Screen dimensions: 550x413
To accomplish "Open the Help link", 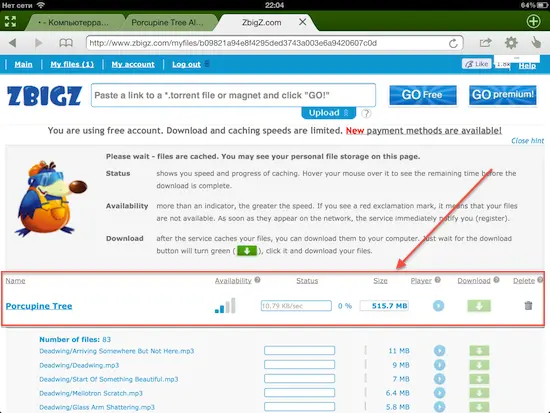I will coord(527,65).
